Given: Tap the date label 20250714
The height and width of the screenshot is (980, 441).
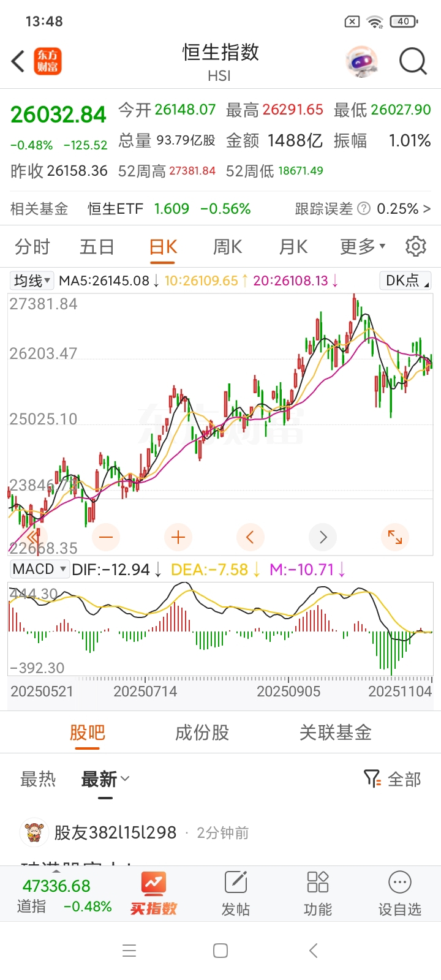Looking at the screenshot, I should tap(145, 692).
